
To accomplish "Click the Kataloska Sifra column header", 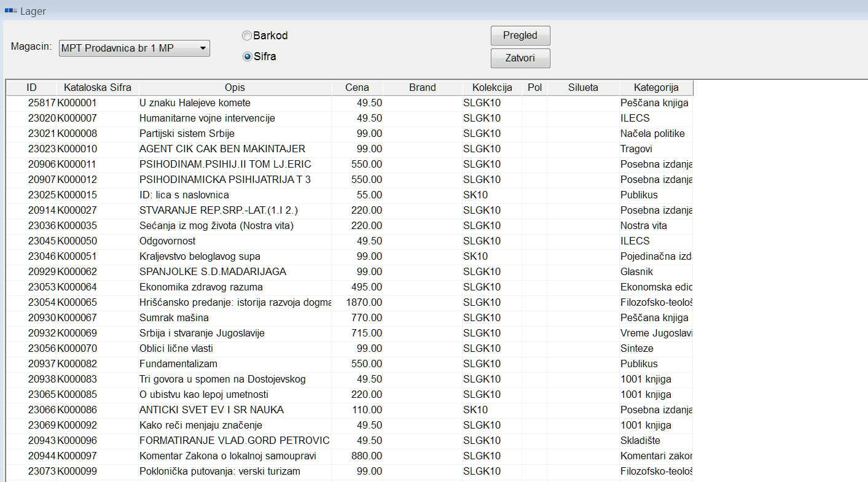I will click(x=98, y=88).
